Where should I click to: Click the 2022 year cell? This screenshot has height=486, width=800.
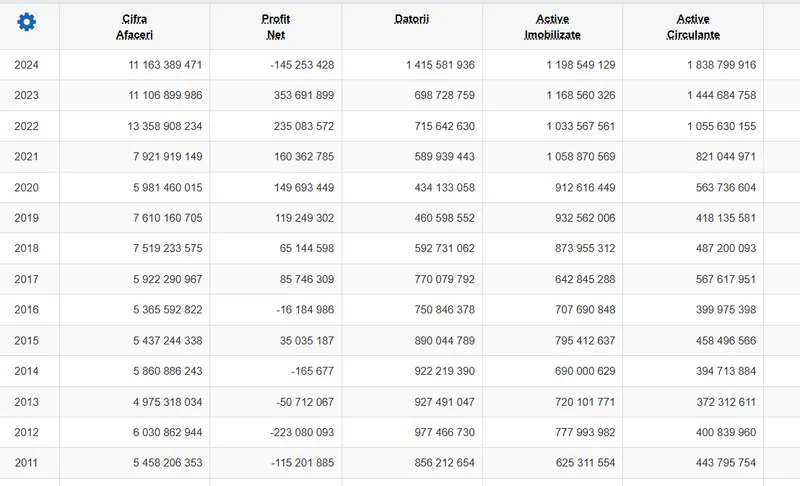[27, 127]
